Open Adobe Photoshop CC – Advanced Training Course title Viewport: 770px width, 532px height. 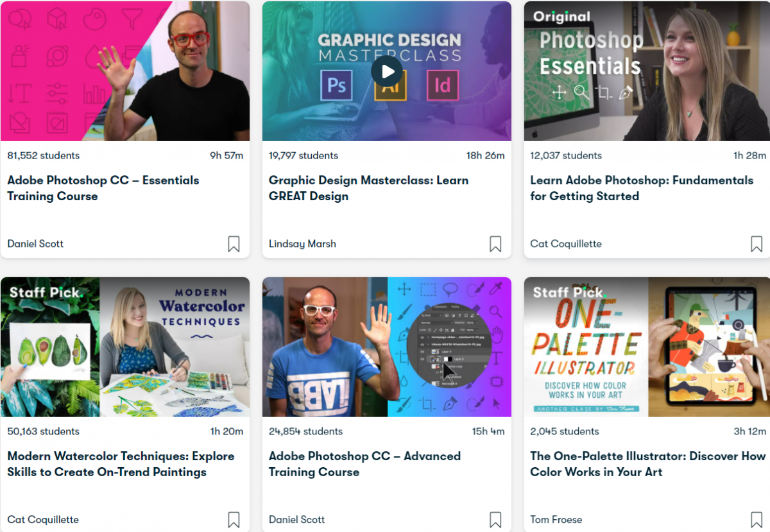(x=364, y=464)
